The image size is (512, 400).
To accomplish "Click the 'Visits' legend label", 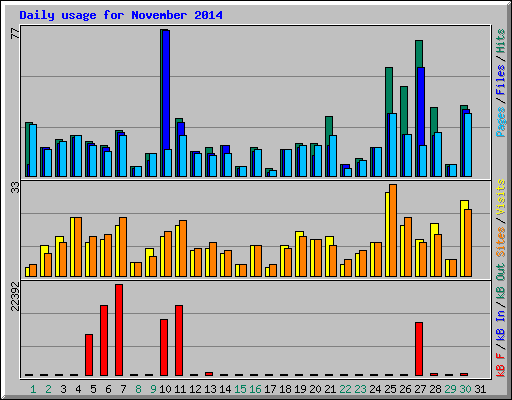I will point(501,197).
